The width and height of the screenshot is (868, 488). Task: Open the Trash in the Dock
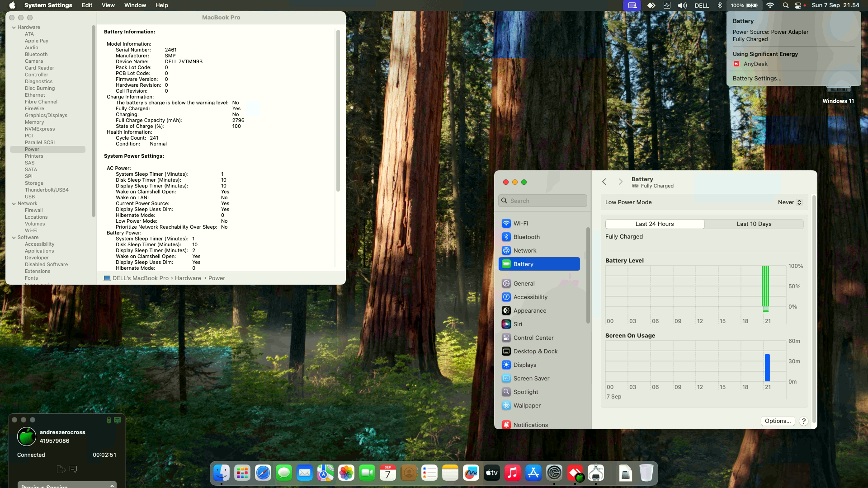[646, 473]
